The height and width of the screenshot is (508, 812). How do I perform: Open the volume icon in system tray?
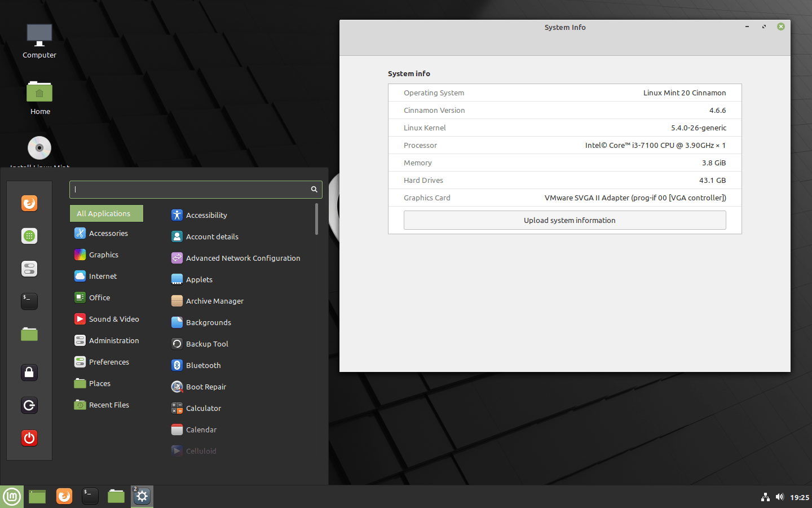(779, 497)
